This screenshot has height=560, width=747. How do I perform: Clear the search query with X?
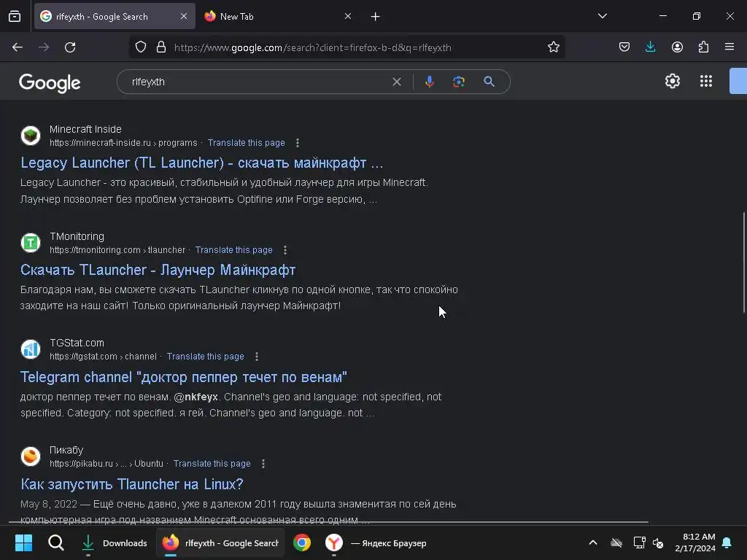396,82
